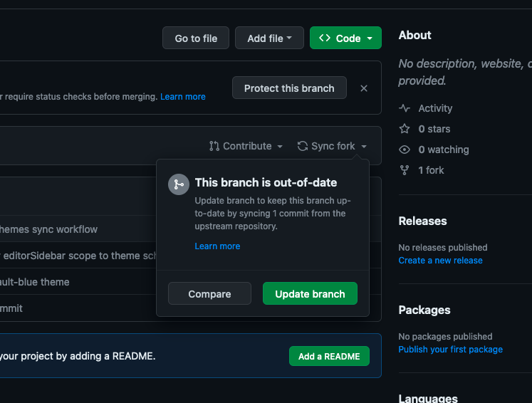Click the fork icon beside 1 fork
Image resolution: width=532 pixels, height=403 pixels.
(405, 170)
